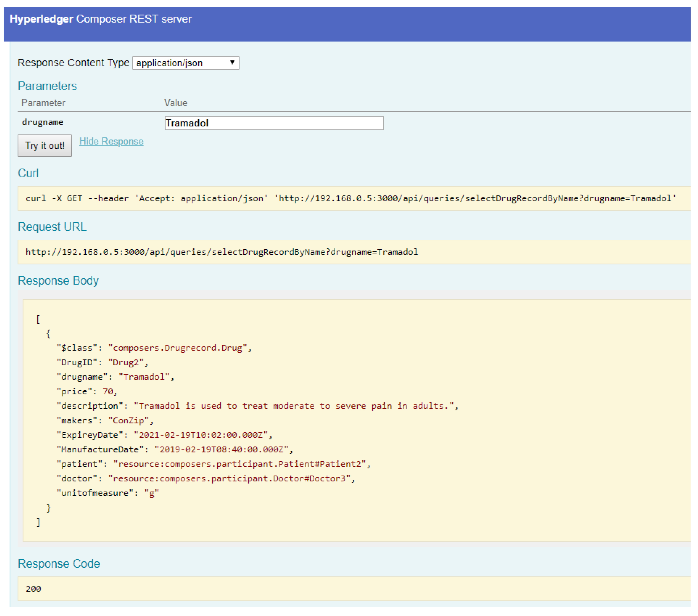Click the curl command text box
698x616 pixels.
(354, 198)
